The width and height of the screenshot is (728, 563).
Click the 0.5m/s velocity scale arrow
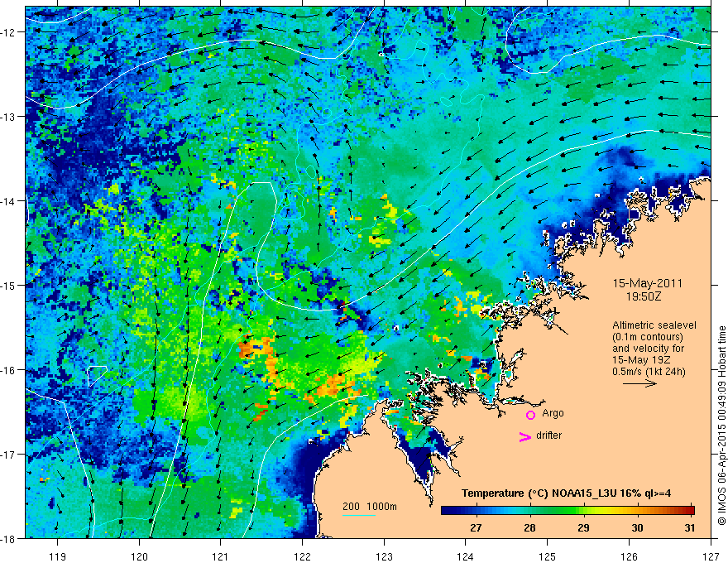(639, 383)
